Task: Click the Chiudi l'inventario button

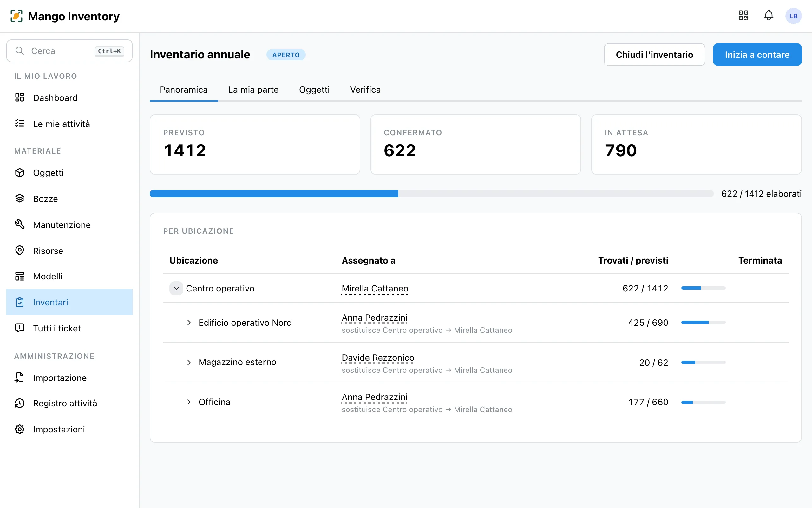Action: tap(654, 54)
